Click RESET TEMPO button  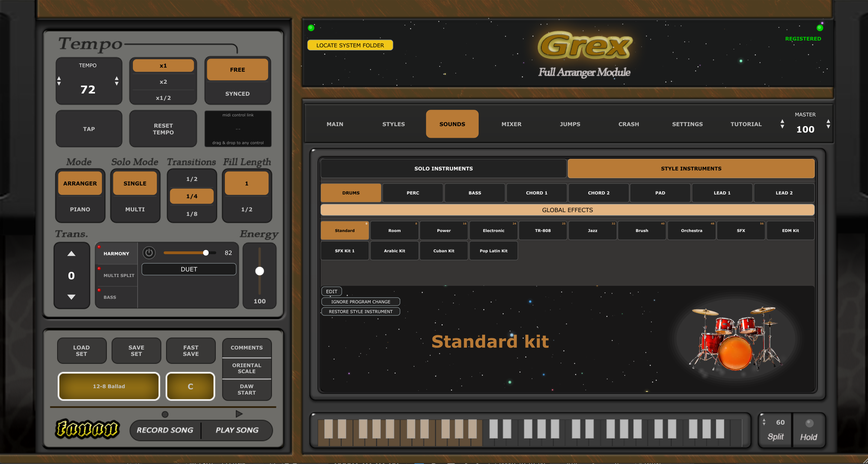(163, 129)
